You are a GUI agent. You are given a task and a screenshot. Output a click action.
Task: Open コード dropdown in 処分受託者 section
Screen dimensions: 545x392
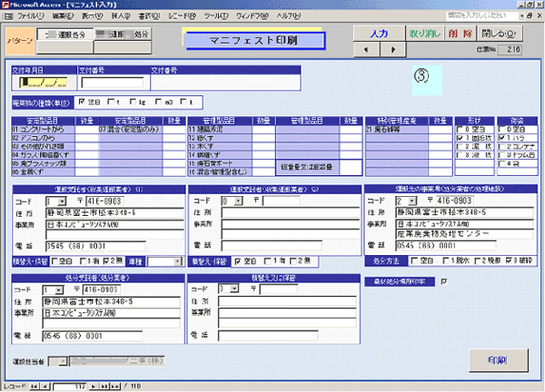(59, 289)
